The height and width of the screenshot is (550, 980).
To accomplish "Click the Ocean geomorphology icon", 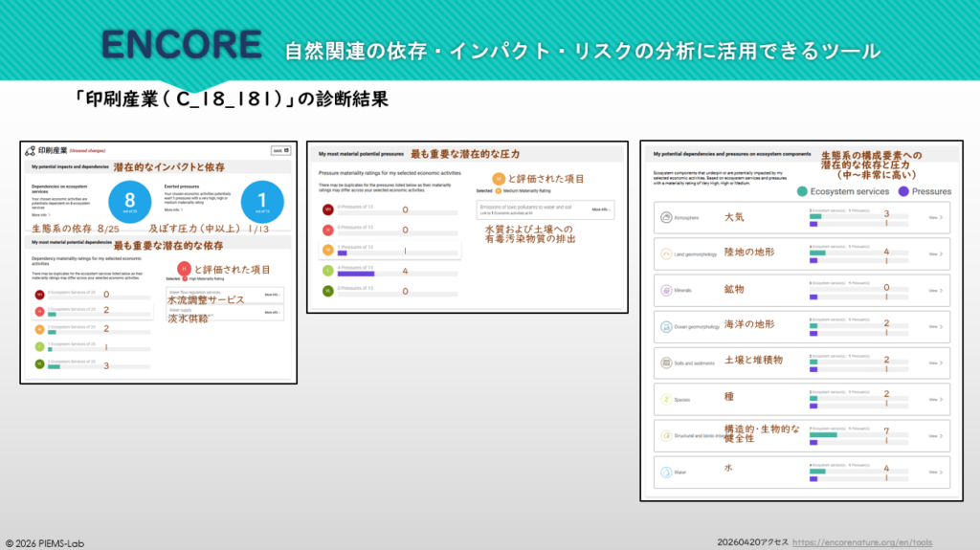I will pos(666,327).
